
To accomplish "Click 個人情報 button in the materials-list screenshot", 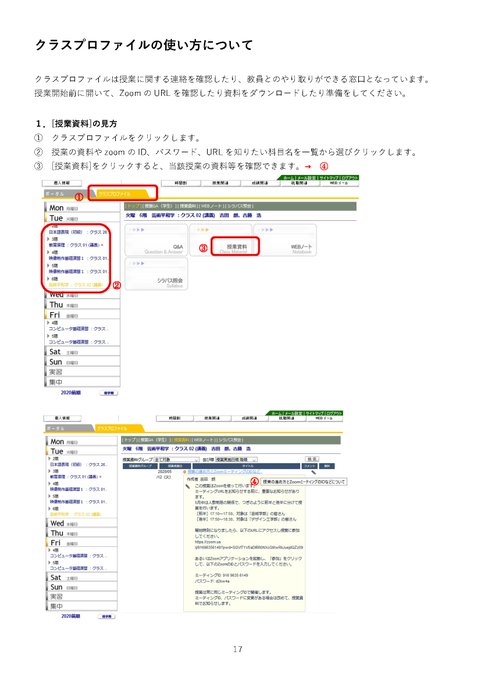I will tap(62, 418).
